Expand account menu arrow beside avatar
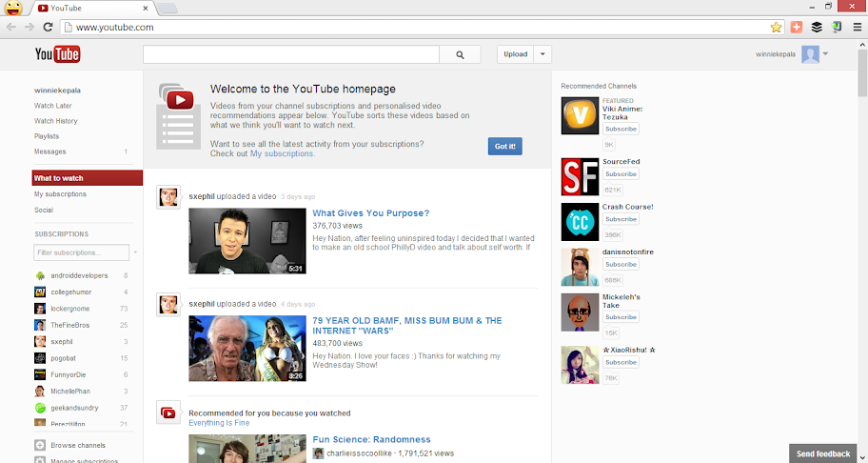The image size is (868, 463). coord(825,54)
